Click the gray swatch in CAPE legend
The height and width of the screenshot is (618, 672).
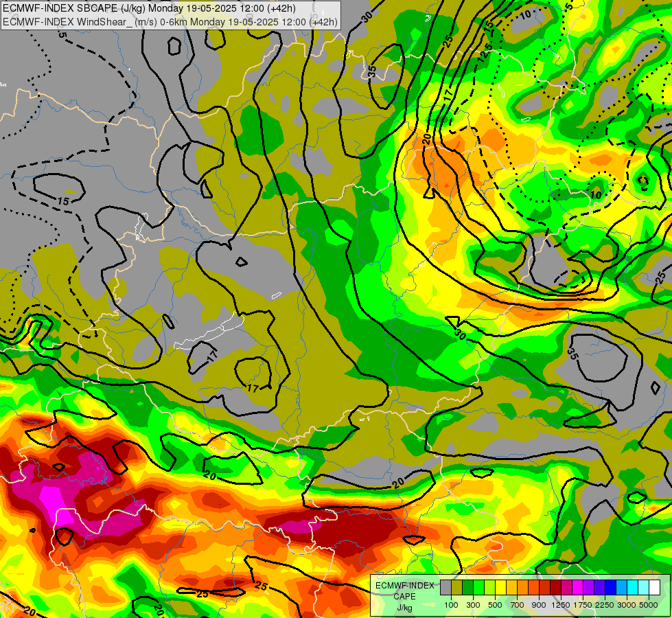pyautogui.click(x=445, y=588)
